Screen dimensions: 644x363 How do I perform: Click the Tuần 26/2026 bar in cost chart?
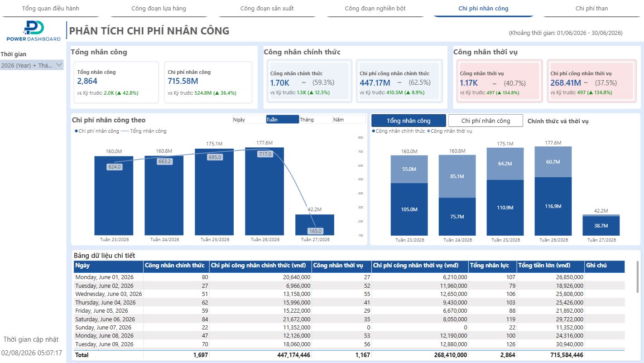(264, 190)
